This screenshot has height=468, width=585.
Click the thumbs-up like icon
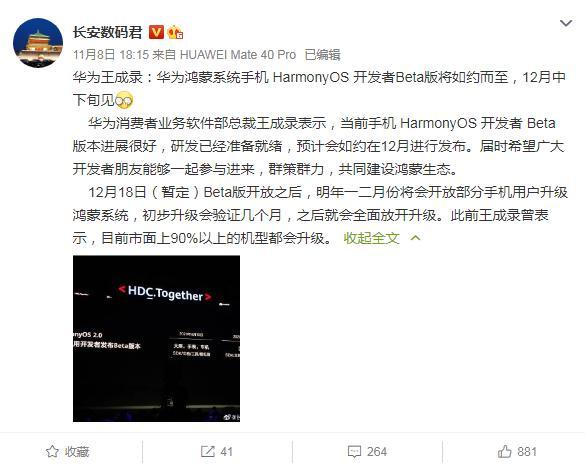coord(504,452)
